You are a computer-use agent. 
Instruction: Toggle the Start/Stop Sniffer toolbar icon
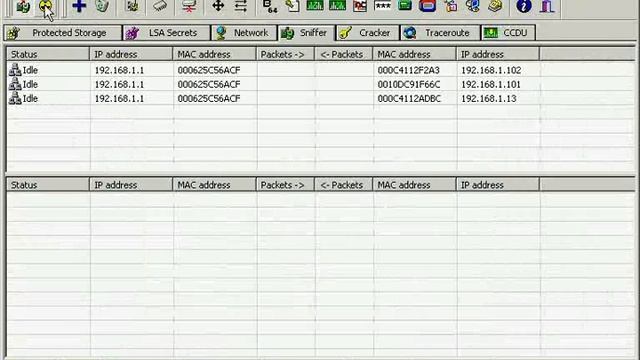tap(23, 7)
